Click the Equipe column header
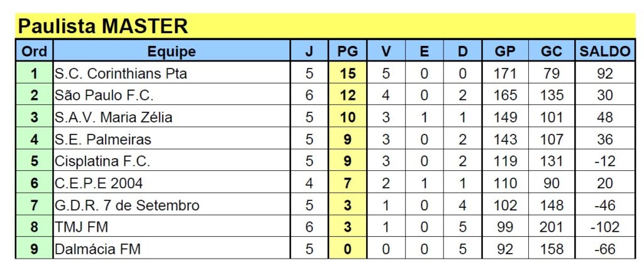The height and width of the screenshot is (270, 644). click(171, 51)
